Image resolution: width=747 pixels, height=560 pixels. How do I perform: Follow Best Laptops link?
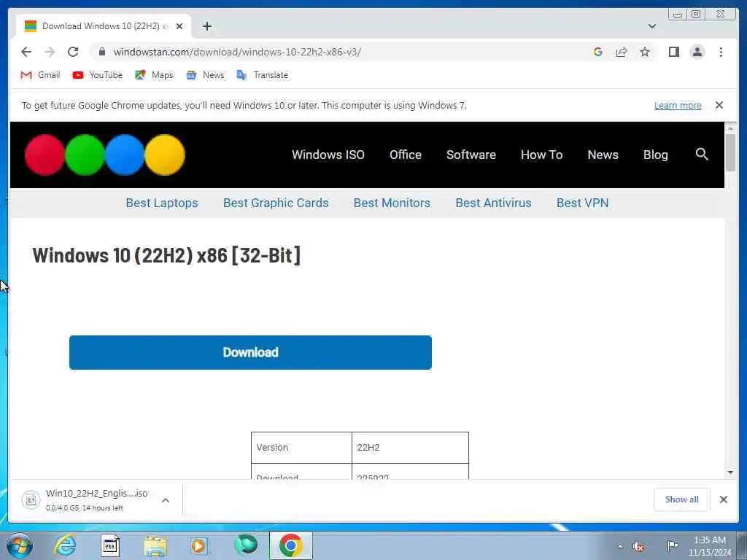click(x=161, y=203)
